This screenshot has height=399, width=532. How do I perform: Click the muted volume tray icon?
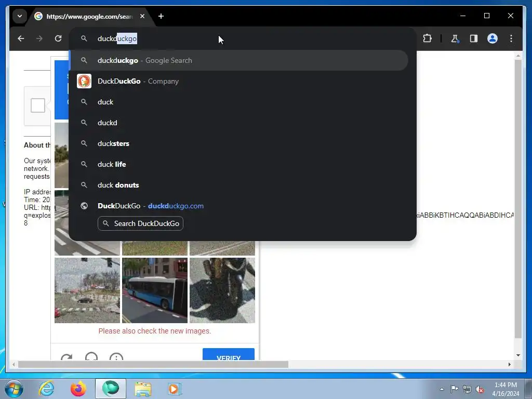(x=480, y=390)
